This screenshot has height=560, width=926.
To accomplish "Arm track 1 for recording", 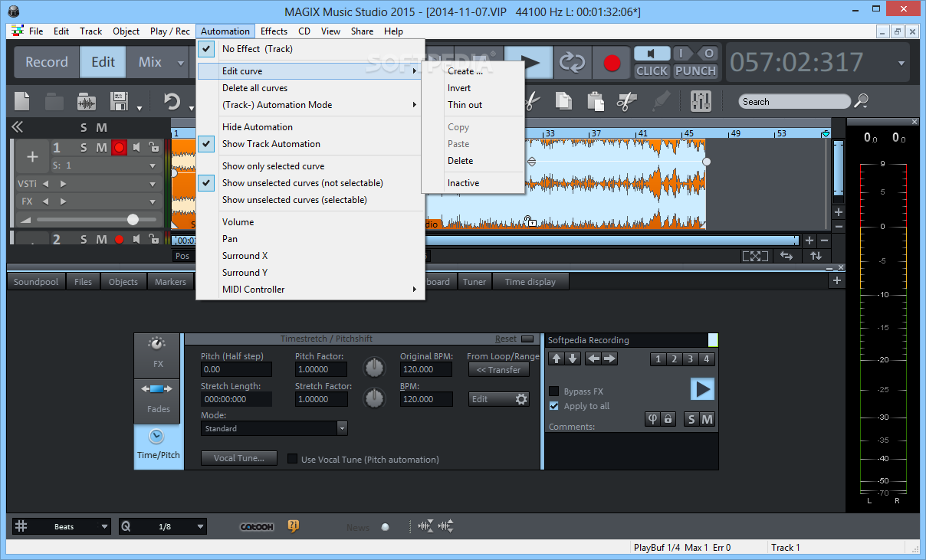I will (119, 147).
